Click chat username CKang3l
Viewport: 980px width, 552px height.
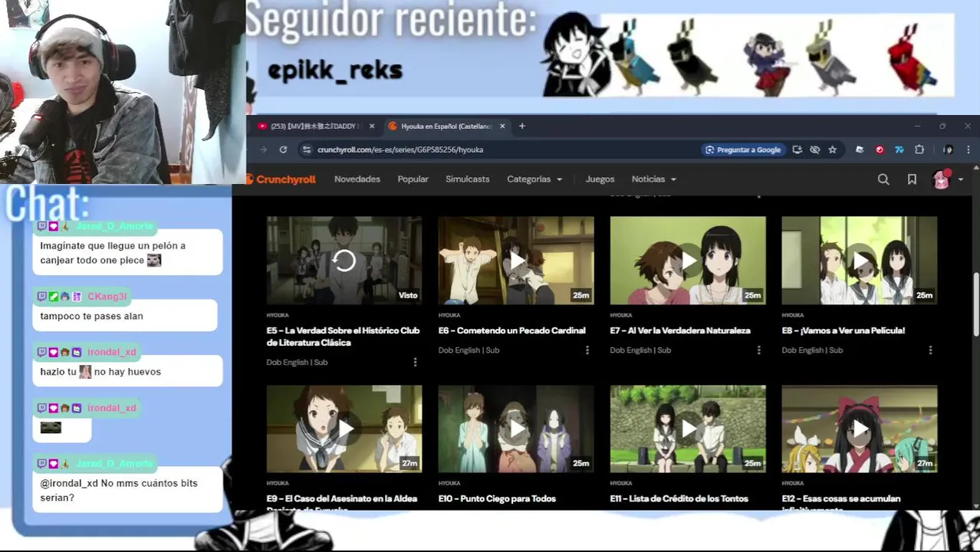point(107,296)
